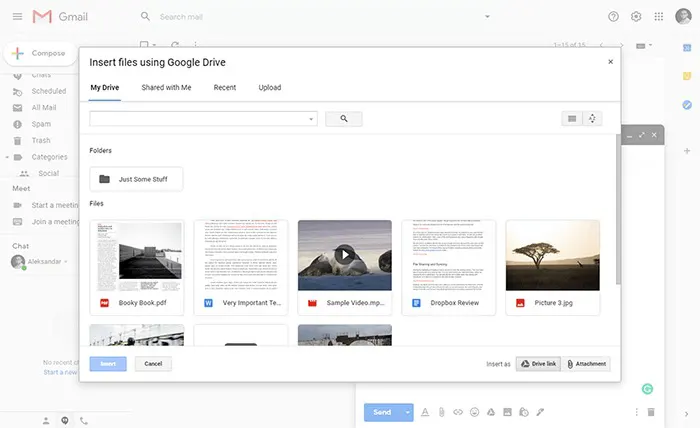This screenshot has height=428, width=700.
Task: Discard the draft with the trash icon
Action: click(x=651, y=412)
